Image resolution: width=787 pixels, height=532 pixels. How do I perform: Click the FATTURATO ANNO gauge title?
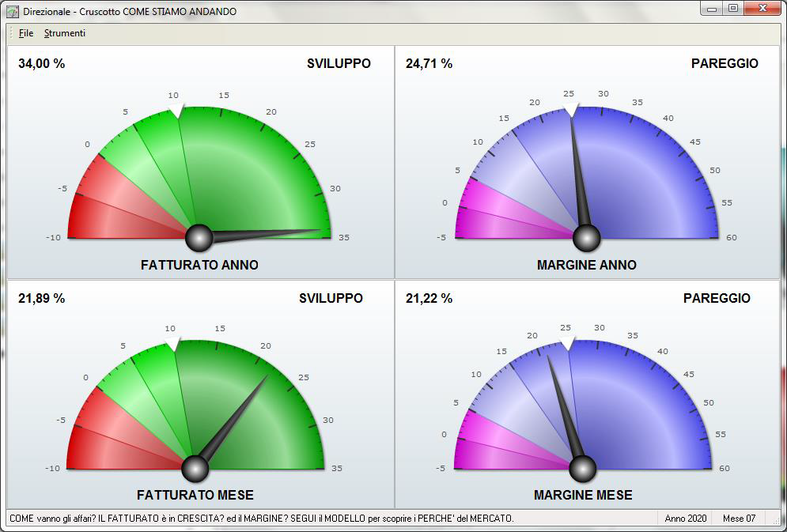pos(199,265)
